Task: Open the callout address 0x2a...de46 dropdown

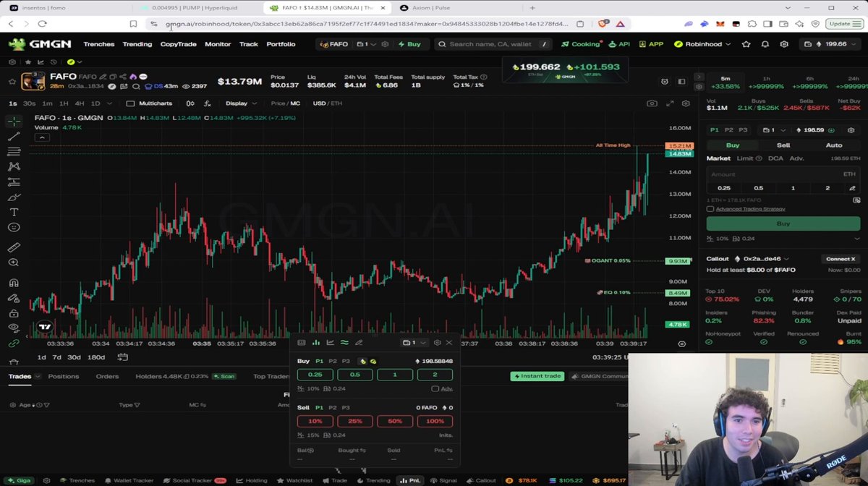Action: tap(761, 259)
